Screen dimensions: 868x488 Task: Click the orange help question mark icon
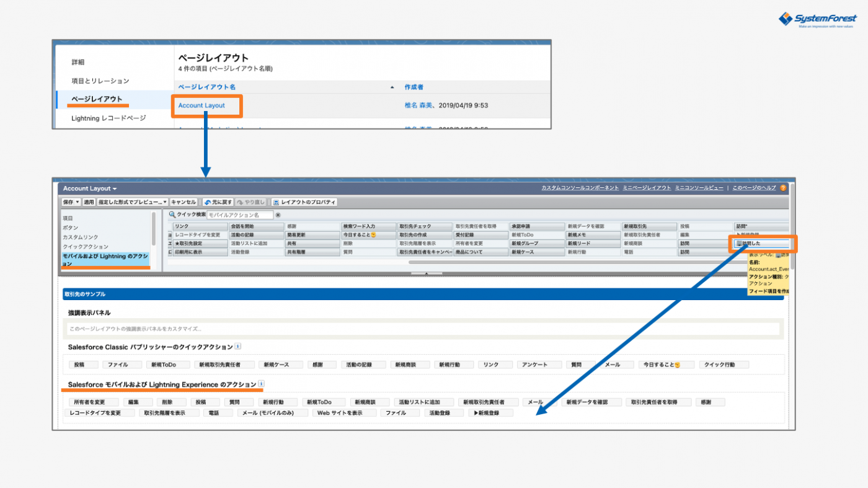tap(783, 188)
